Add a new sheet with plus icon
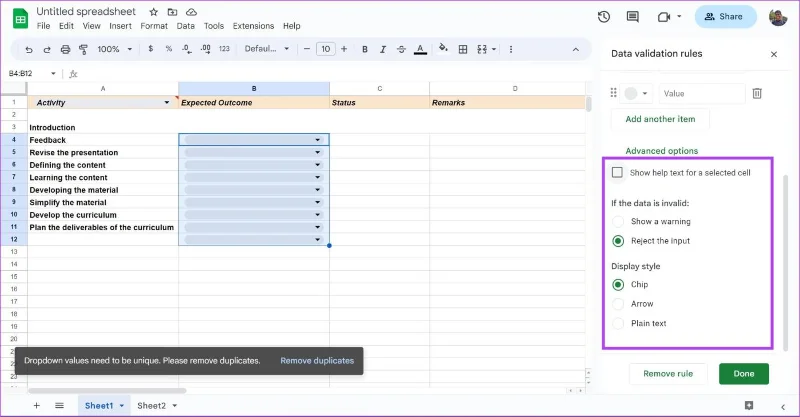This screenshot has width=800, height=417. (36, 405)
